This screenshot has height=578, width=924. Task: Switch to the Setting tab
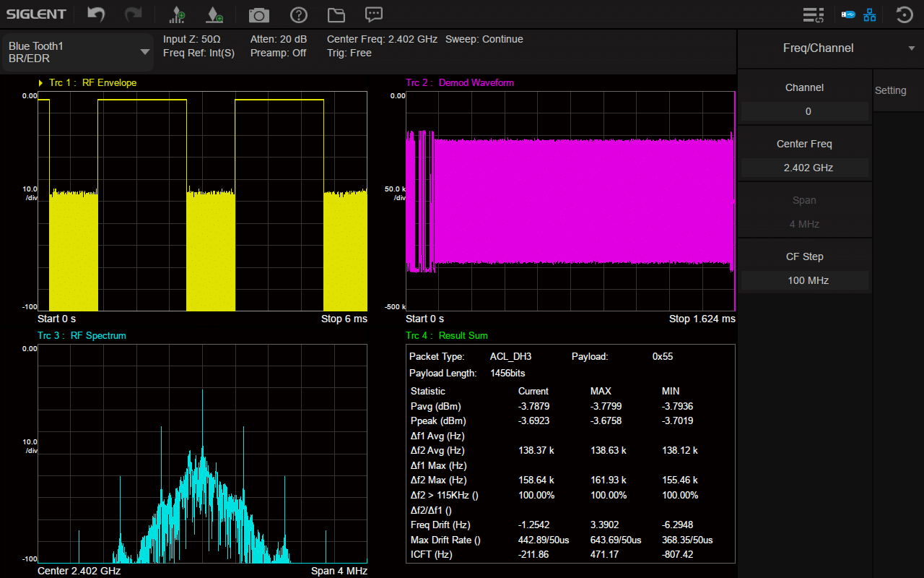(x=890, y=90)
